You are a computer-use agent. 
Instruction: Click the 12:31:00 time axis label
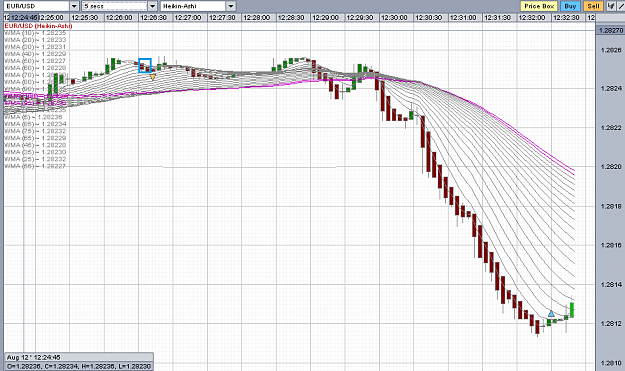coord(463,18)
